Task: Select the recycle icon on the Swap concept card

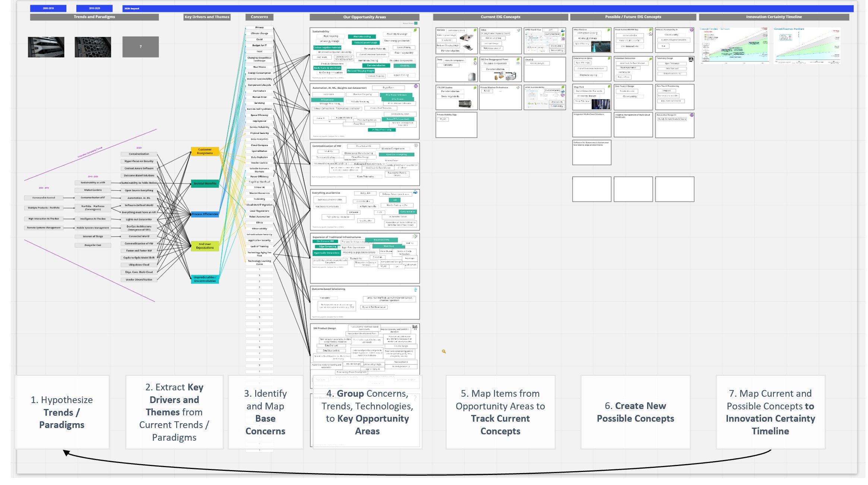Action: 475,63
